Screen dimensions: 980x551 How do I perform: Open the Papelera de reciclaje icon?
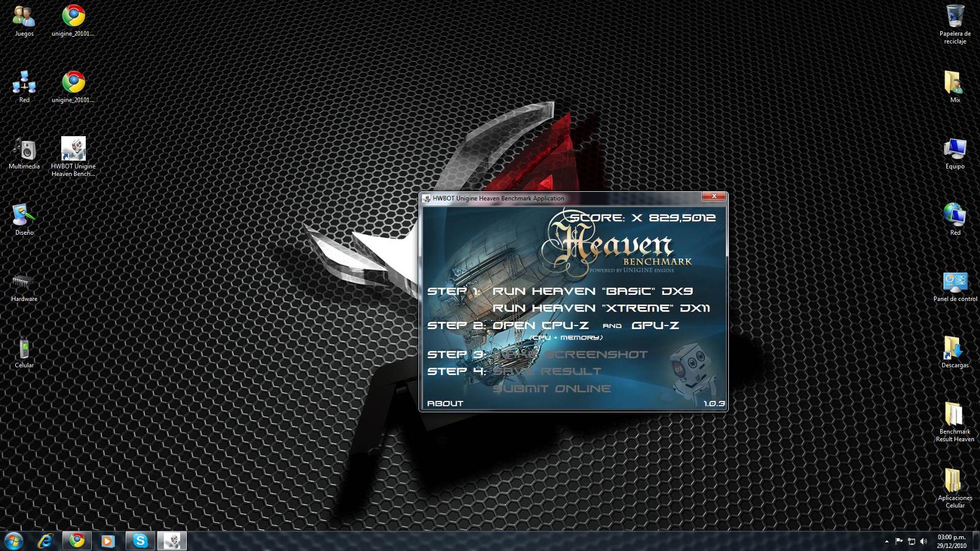(955, 25)
